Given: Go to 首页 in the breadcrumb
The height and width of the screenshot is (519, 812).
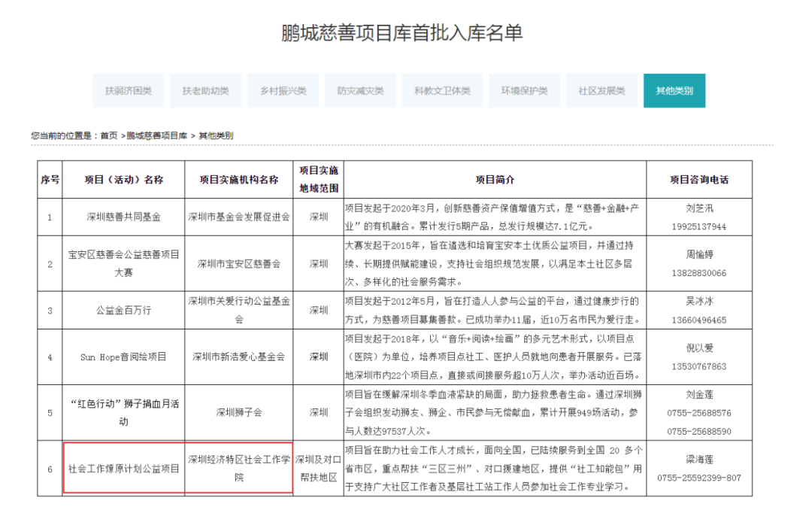Looking at the screenshot, I should pyautogui.click(x=109, y=135).
